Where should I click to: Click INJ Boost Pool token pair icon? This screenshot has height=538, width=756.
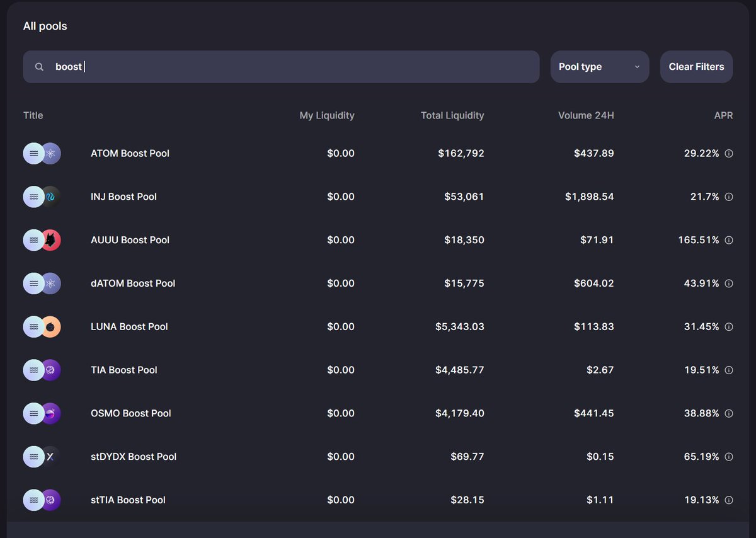[x=42, y=197]
